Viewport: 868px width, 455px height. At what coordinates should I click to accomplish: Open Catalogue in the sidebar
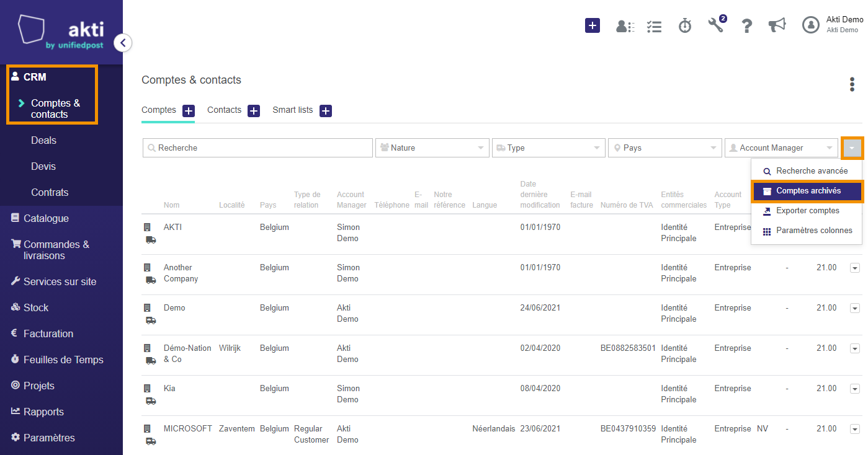pos(46,218)
